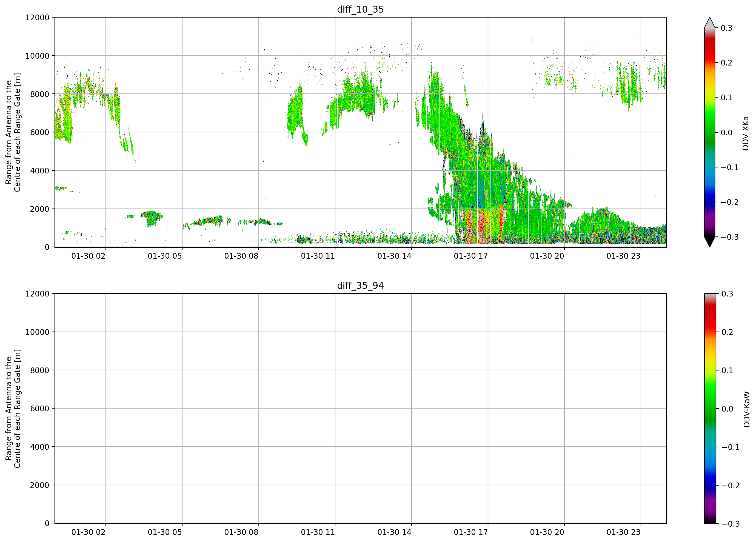Select the "01-30 14" x-tick label on diff_35_94

394,532
